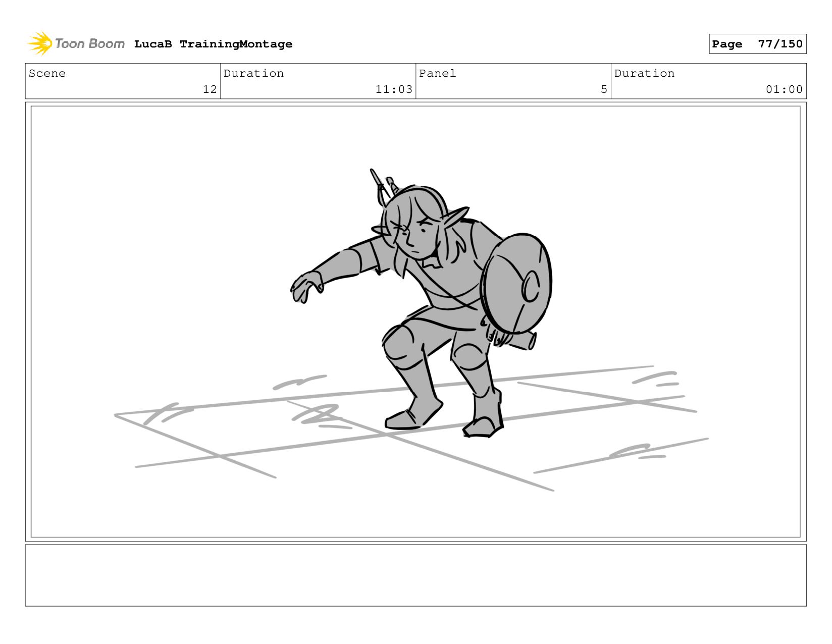This screenshot has height=644, width=832.
Task: Select the Panel label
Action: (x=437, y=73)
